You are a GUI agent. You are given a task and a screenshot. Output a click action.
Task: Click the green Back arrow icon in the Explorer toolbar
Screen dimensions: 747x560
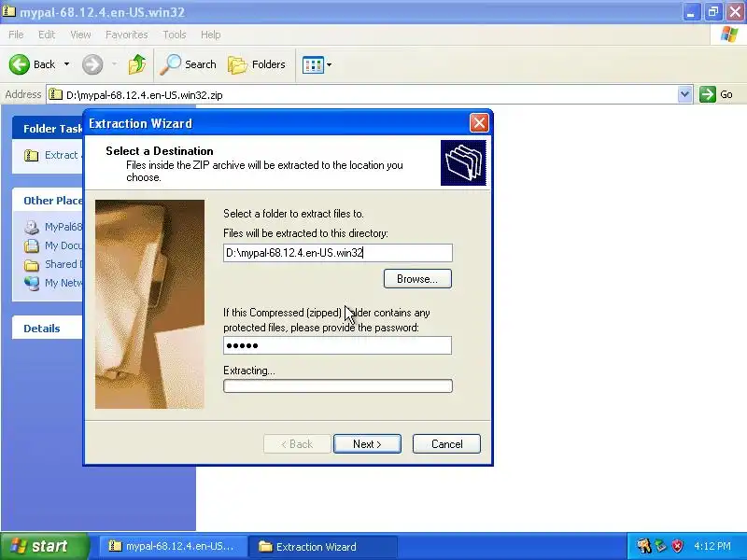(x=19, y=64)
